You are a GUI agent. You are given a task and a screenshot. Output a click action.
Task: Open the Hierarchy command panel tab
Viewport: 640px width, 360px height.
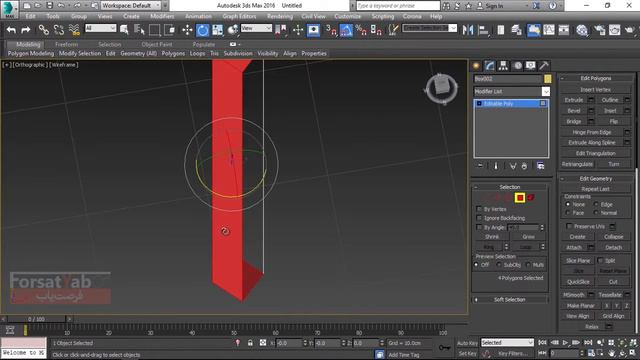tap(503, 66)
